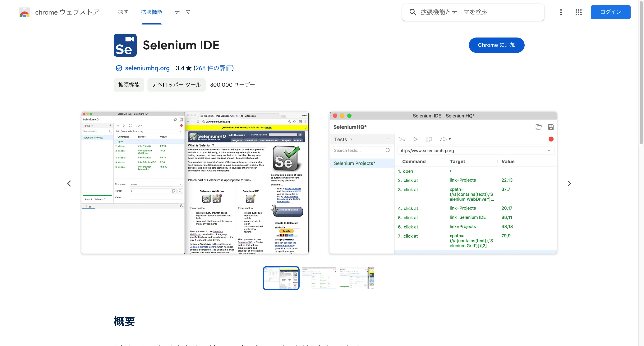Viewport: 644px width, 346px height.
Task: Expand the Tests dropdown in screenshot
Action: pos(351,140)
